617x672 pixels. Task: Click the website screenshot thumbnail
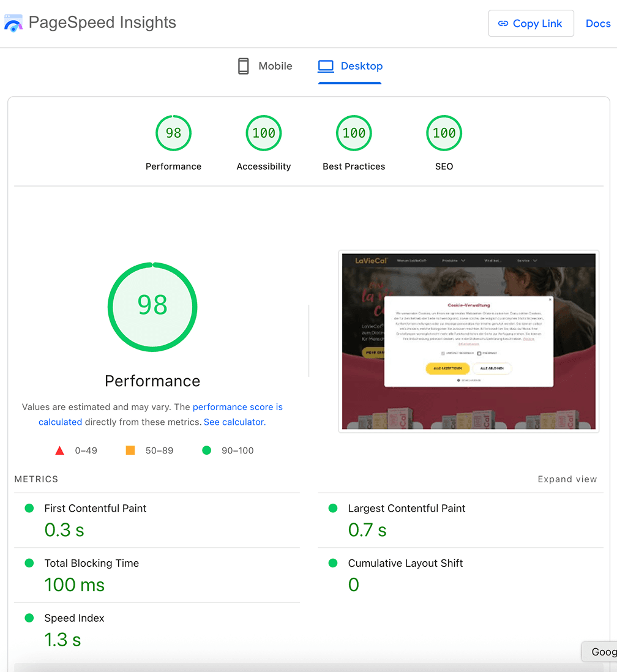(x=468, y=342)
